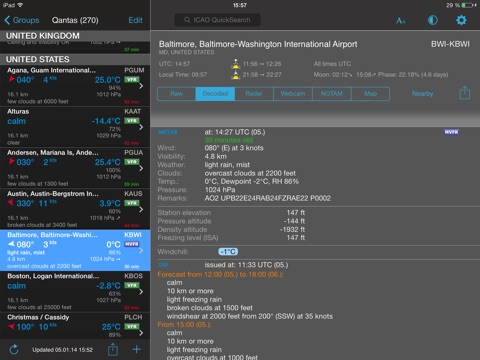Tap the Density altitude -1932 ft row
This screenshot has width=480, height=360.
coord(231,229)
